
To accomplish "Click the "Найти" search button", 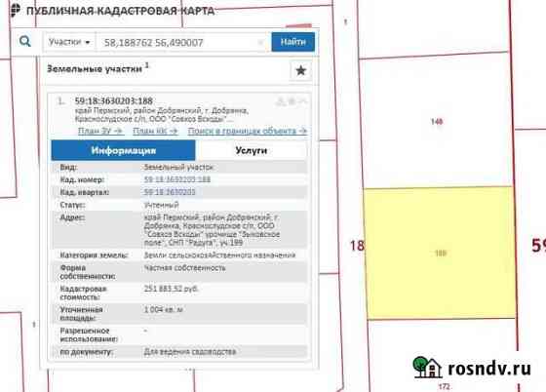I will pos(292,42).
